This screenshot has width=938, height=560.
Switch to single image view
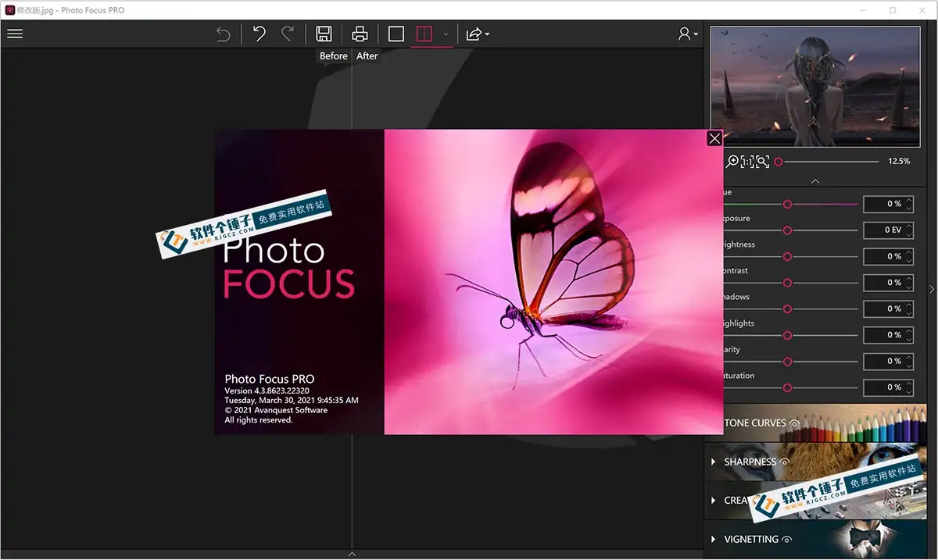tap(396, 34)
